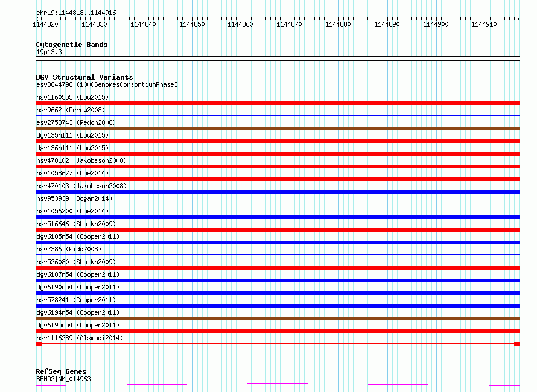Open variant dgv6190n54 (Cooper2011)
Image resolution: width=537 pixels, height=392 pixels.
click(x=78, y=287)
